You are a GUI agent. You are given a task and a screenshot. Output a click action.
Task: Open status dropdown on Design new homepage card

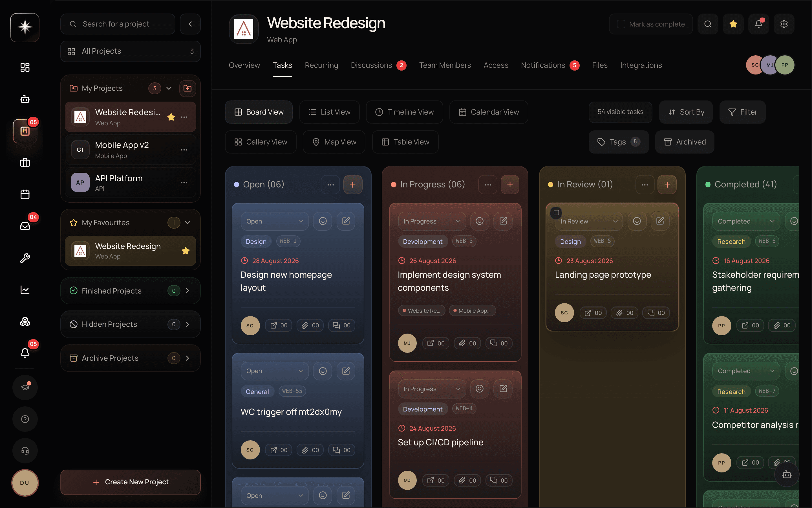click(274, 221)
